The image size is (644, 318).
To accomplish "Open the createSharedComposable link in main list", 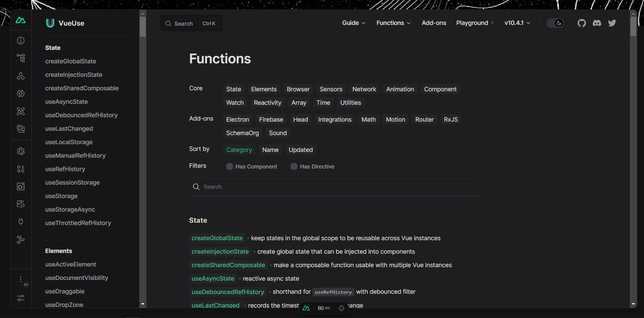I will [x=228, y=265].
